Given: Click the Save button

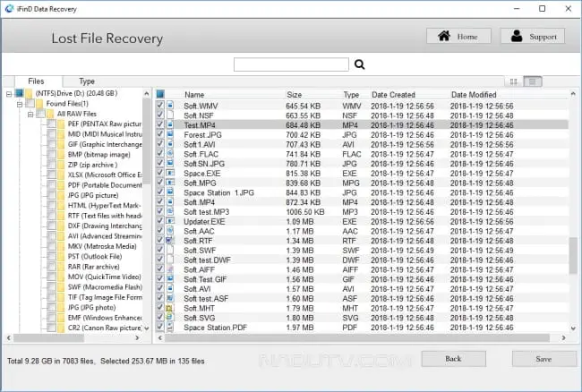Looking at the screenshot, I should pyautogui.click(x=544, y=359).
